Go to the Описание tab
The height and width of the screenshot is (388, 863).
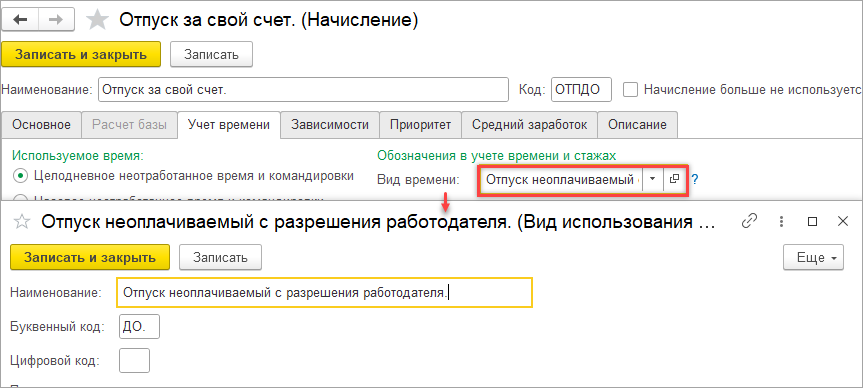pos(637,124)
